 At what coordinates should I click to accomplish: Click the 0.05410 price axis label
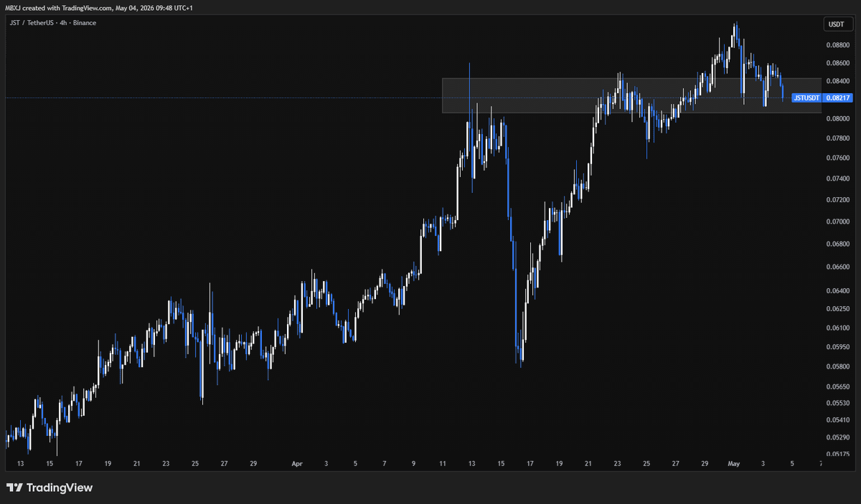click(837, 420)
